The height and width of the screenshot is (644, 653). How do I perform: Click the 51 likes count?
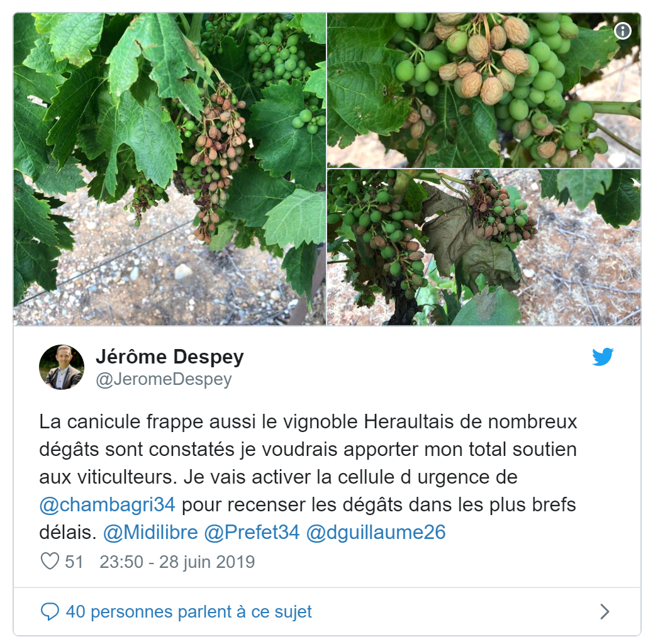tap(74, 562)
